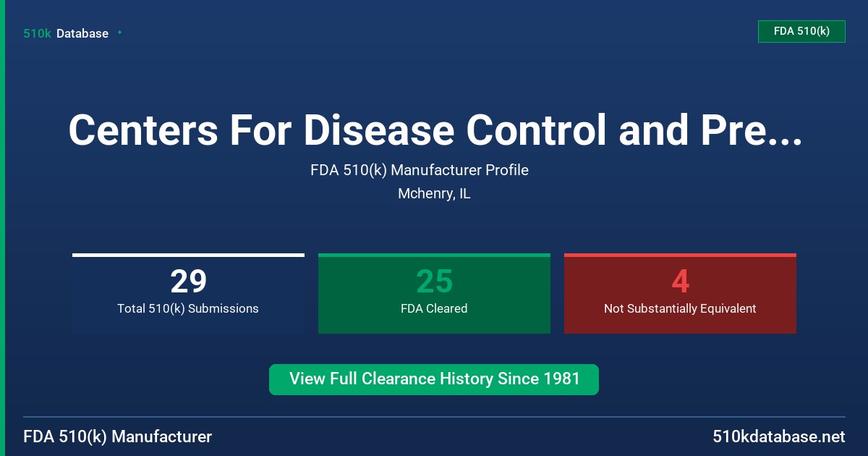Click the green number 25 value
Image resolution: width=868 pixels, height=456 pixels.
point(434,281)
